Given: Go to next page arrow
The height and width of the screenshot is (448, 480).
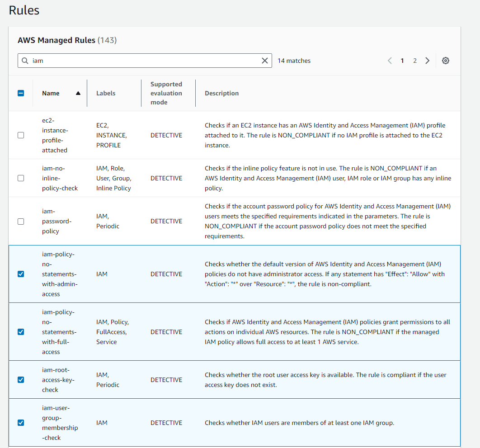Looking at the screenshot, I should click(x=427, y=61).
